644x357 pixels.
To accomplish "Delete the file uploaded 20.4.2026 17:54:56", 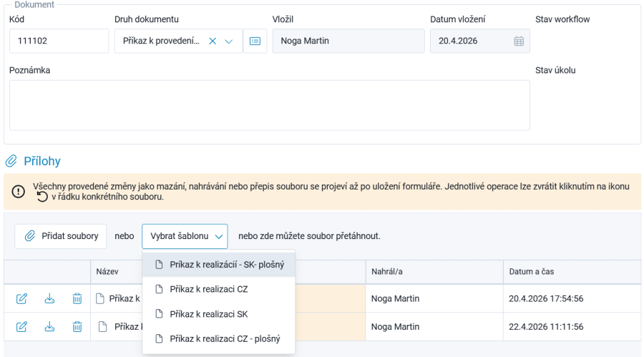I will pyautogui.click(x=77, y=298).
